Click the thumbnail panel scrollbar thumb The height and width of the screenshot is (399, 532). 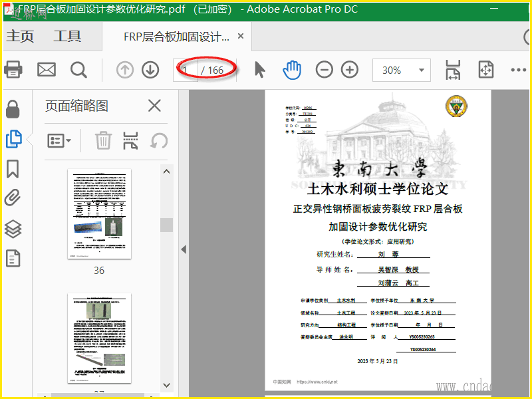[x=167, y=225]
